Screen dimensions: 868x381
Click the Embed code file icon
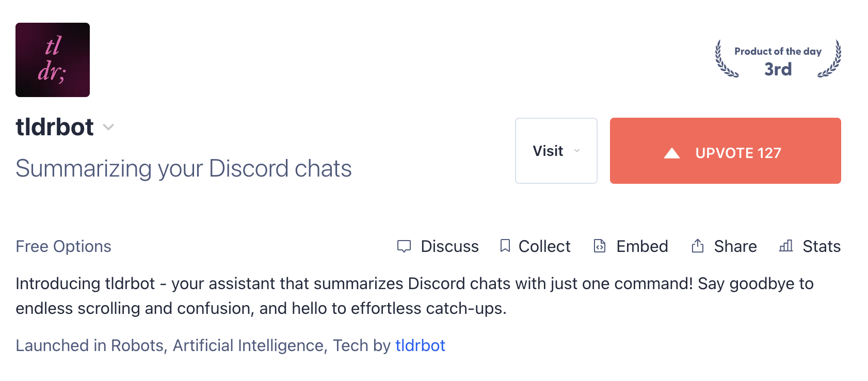coord(600,246)
